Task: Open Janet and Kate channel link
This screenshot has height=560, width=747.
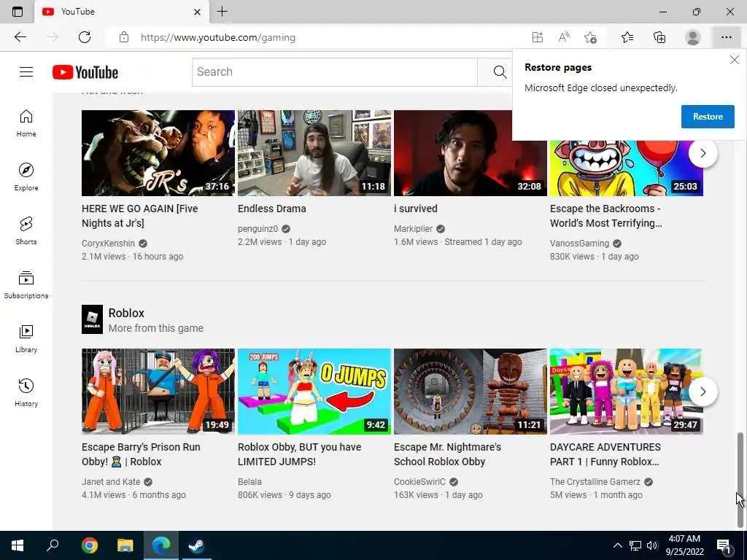Action: coord(111,482)
